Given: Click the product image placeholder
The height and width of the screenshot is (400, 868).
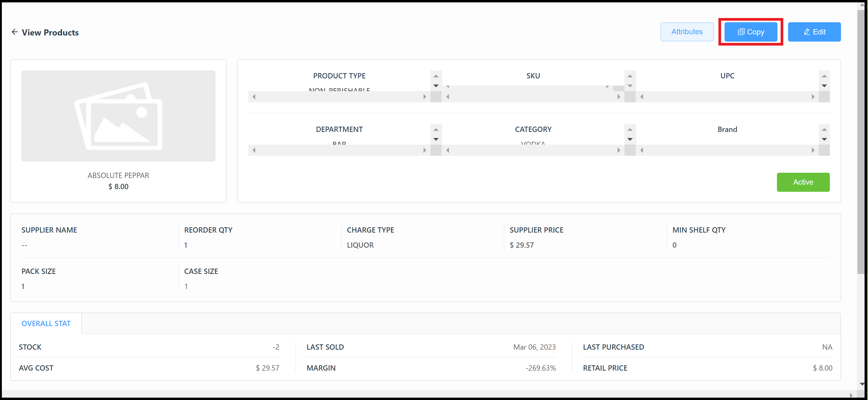Looking at the screenshot, I should click(x=118, y=116).
